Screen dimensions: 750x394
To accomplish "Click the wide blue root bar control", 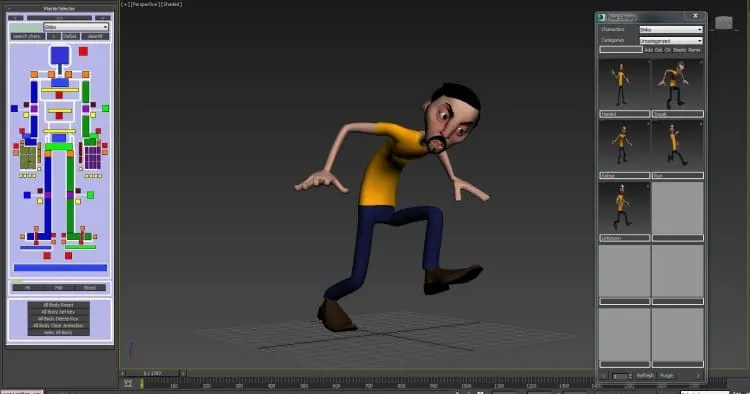I will point(60,268).
